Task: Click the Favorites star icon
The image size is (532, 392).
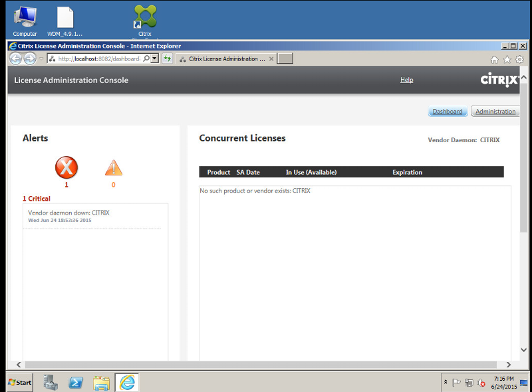Action: coord(507,58)
